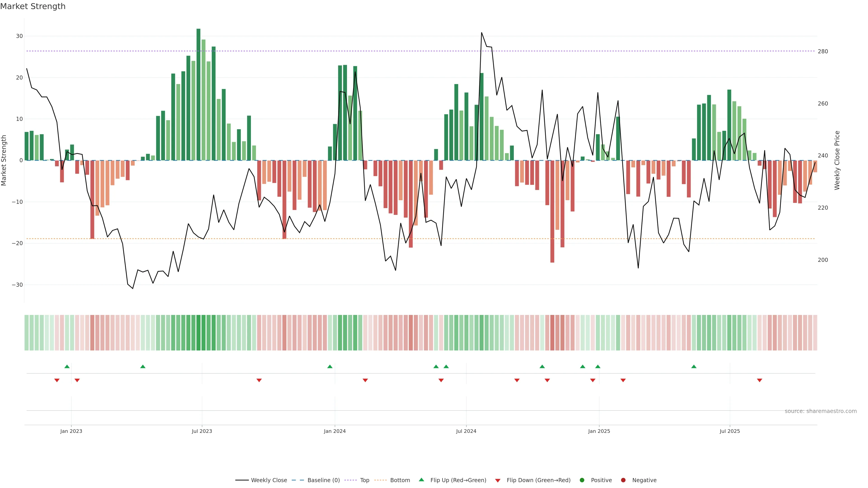Click the Bottom legend line icon

click(380, 480)
